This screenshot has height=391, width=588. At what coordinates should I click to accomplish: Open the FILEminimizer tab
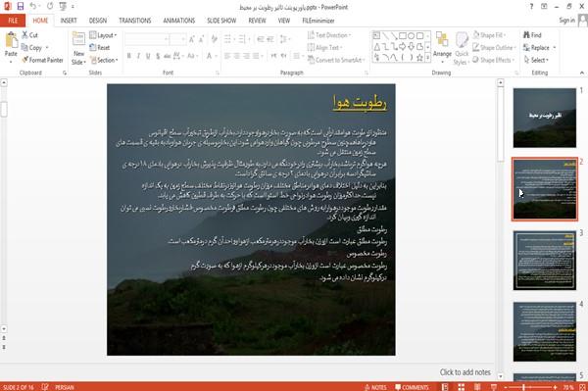point(318,21)
